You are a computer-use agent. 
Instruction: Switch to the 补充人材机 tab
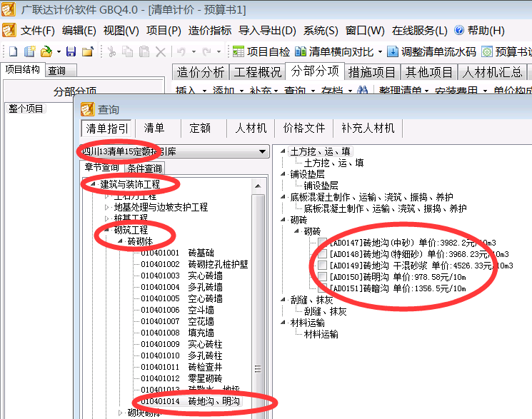pos(368,128)
